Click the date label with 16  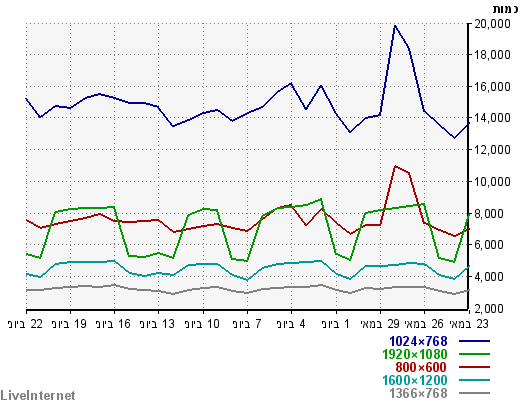click(x=113, y=324)
